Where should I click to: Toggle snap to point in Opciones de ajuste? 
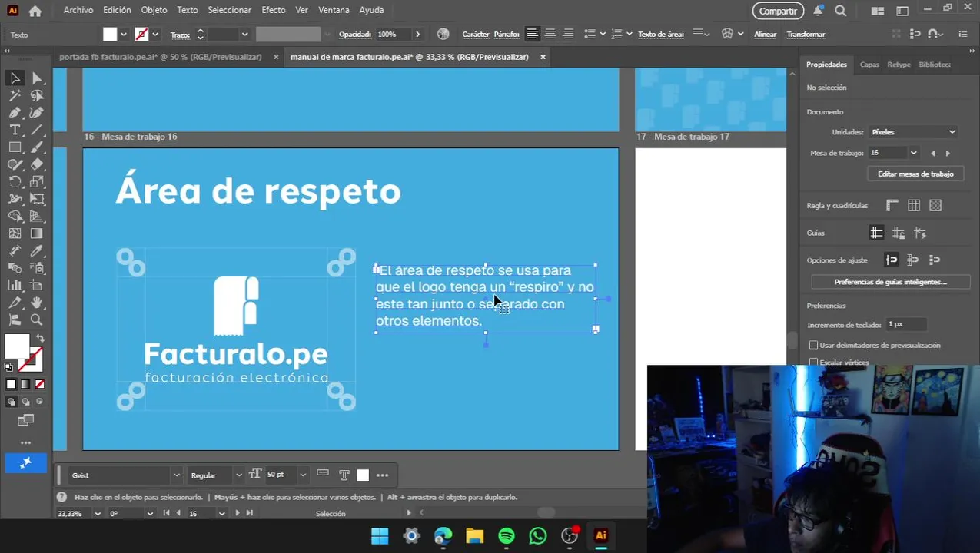click(x=892, y=260)
